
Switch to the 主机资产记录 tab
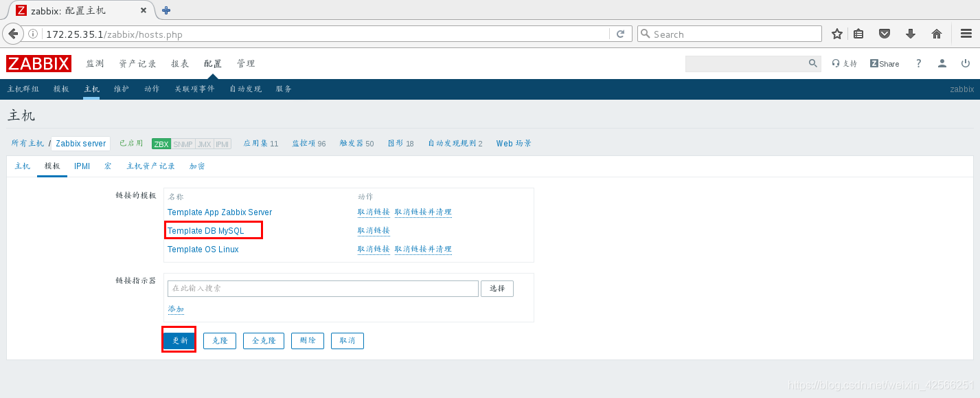151,166
